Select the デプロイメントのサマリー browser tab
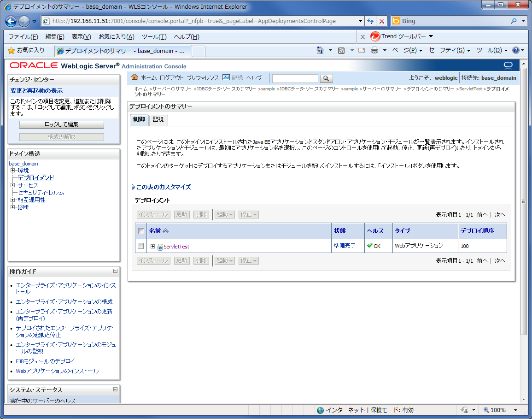 [123, 51]
